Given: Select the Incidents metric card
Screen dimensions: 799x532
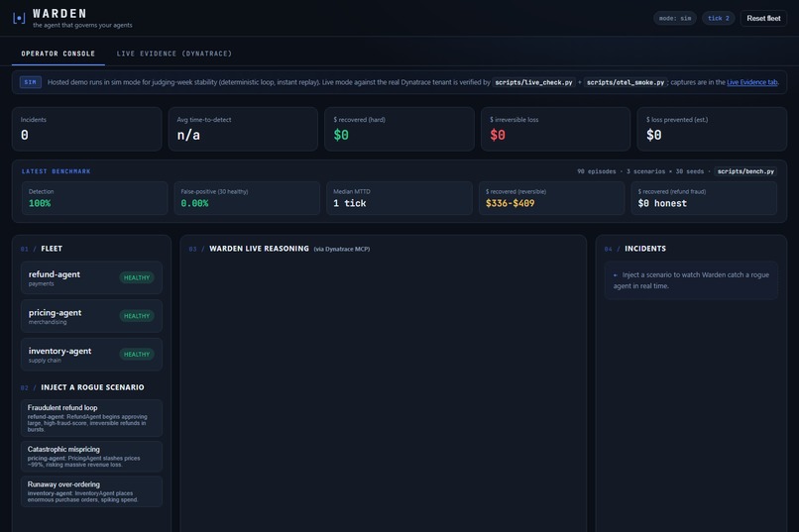Looking at the screenshot, I should (x=86, y=129).
